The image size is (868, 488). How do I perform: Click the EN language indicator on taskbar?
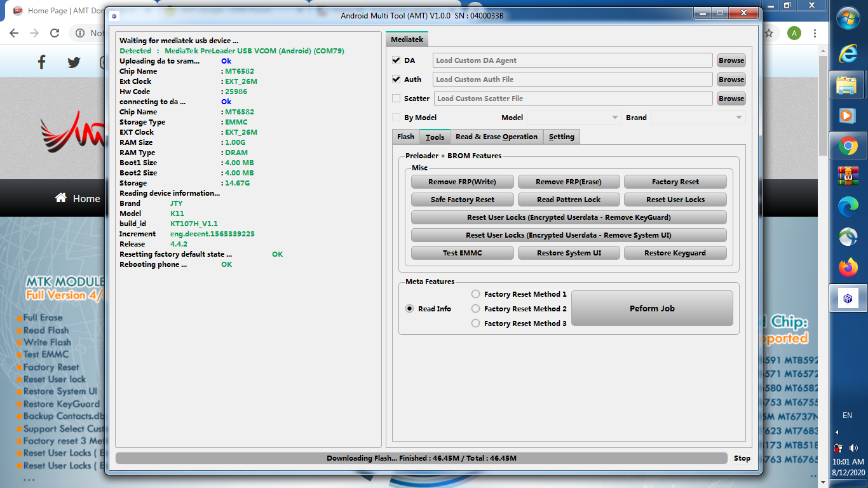(x=847, y=416)
